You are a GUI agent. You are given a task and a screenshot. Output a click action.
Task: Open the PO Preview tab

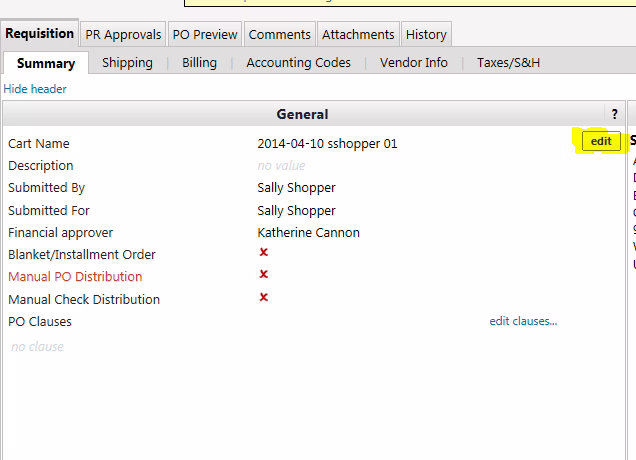coord(205,34)
